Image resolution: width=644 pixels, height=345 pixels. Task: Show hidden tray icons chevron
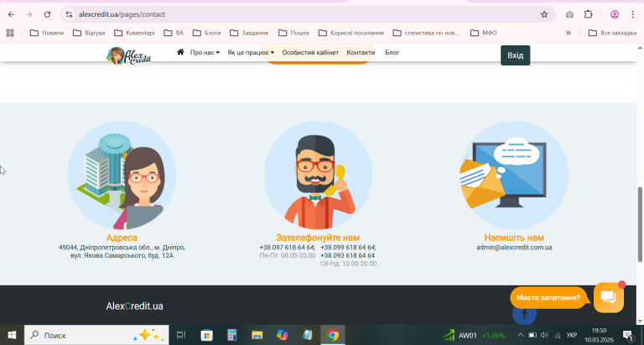coord(520,335)
